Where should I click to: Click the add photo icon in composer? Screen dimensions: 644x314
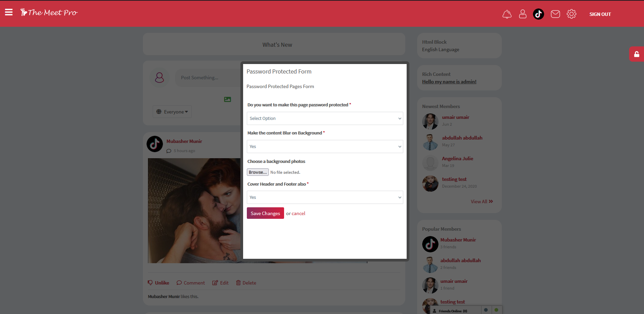click(x=228, y=99)
